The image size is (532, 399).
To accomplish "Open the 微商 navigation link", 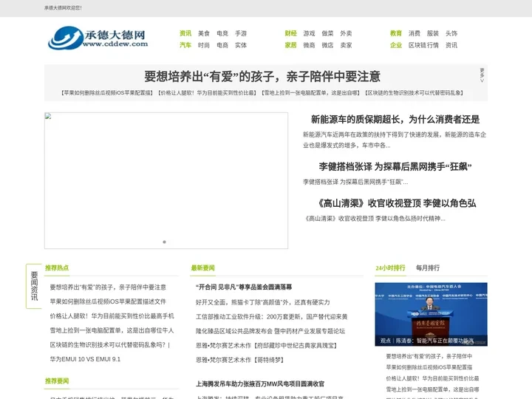I will (x=309, y=45).
